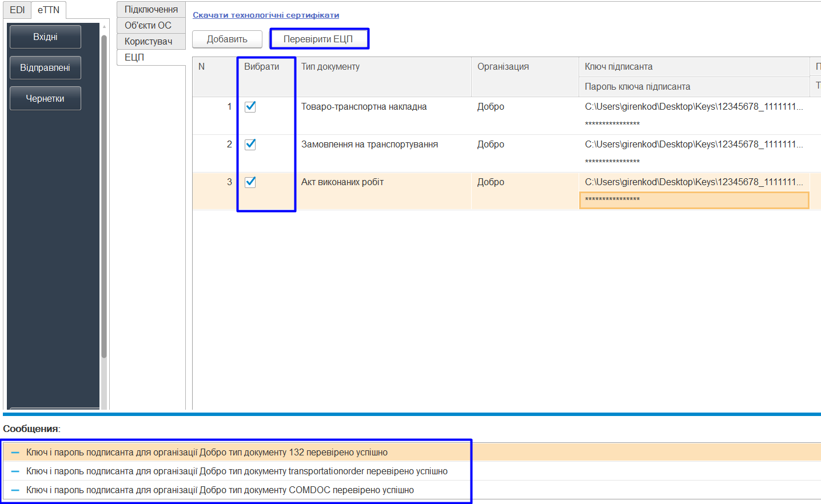Viewport: 821px width, 504px height.
Task: Click the dash icon beside the transportationorder message
Action: click(15, 471)
